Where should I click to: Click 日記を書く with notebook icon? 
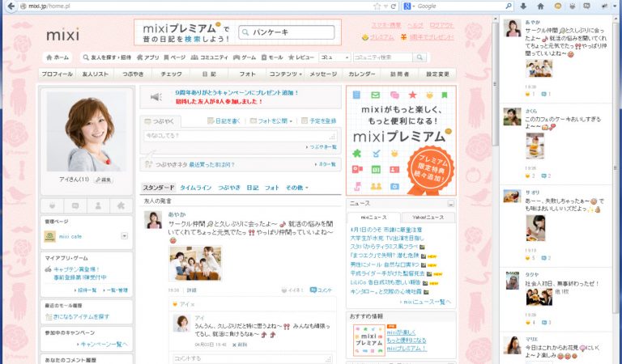(x=224, y=121)
